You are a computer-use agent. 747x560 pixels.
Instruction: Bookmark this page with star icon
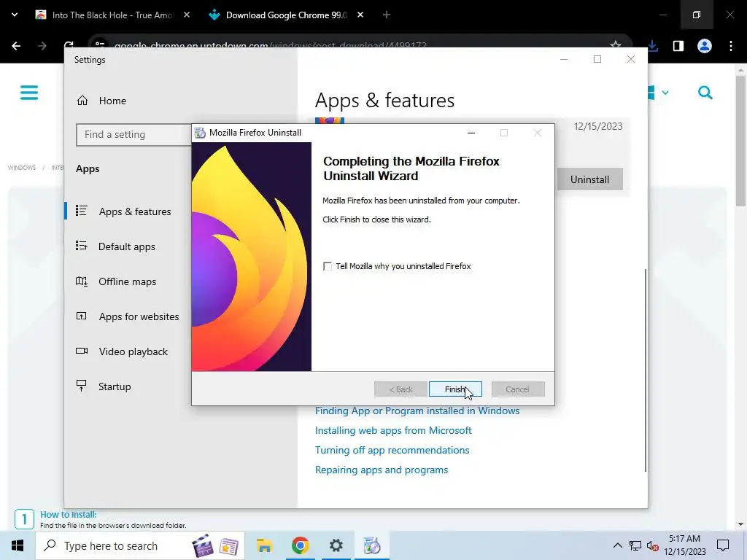tap(616, 44)
